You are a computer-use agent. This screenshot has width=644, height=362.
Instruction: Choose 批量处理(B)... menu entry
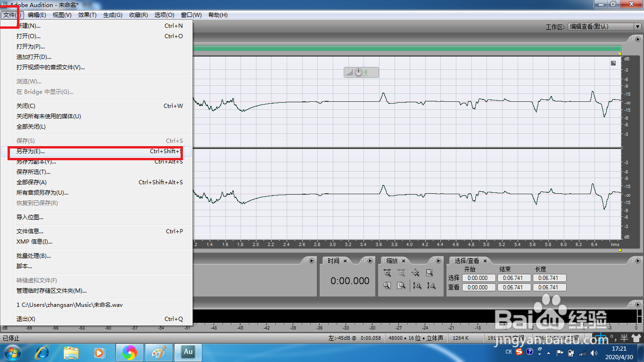coord(96,256)
